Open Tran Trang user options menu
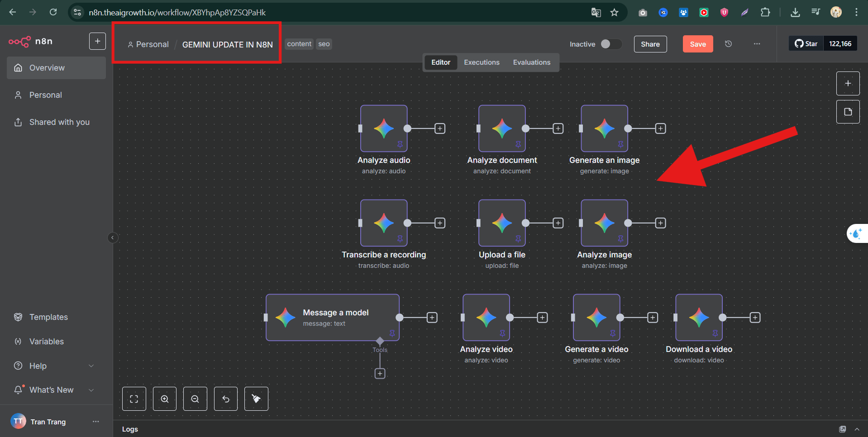This screenshot has width=868, height=437. coord(95,422)
